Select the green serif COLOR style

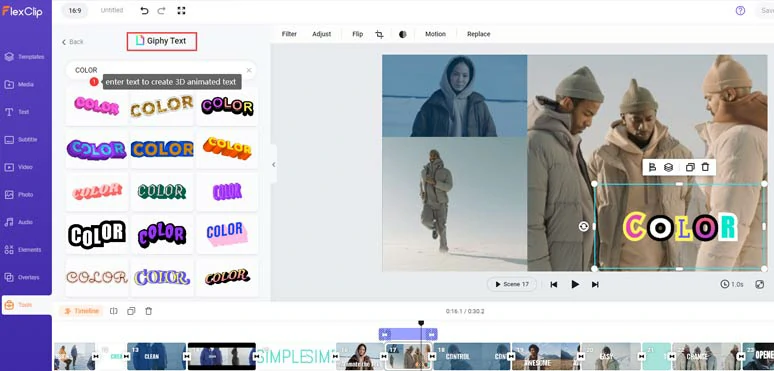coord(162,191)
